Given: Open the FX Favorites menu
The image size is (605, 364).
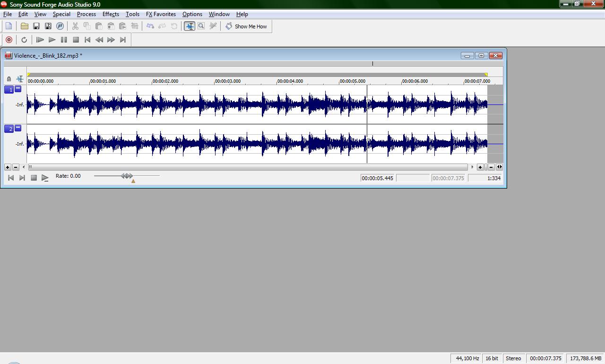Looking at the screenshot, I should tap(161, 14).
